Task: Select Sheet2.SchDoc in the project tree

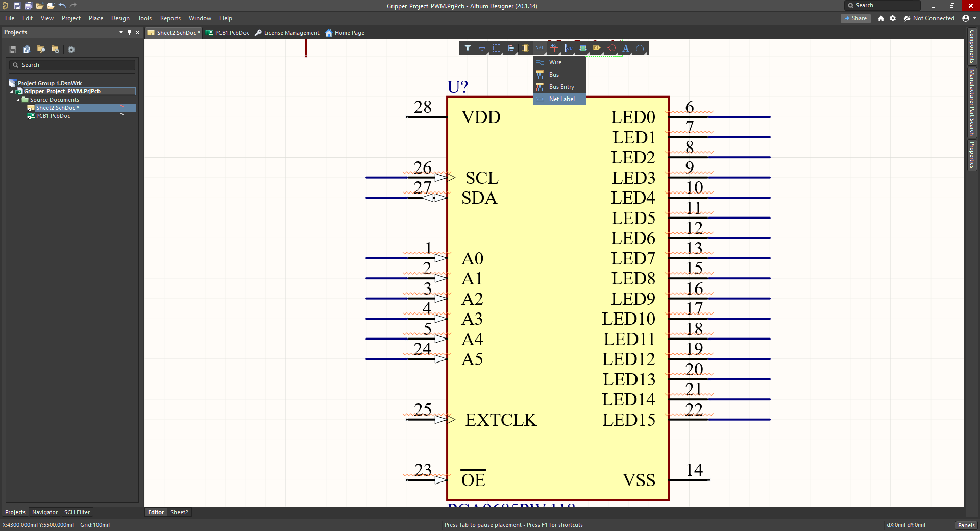Action: pos(57,108)
